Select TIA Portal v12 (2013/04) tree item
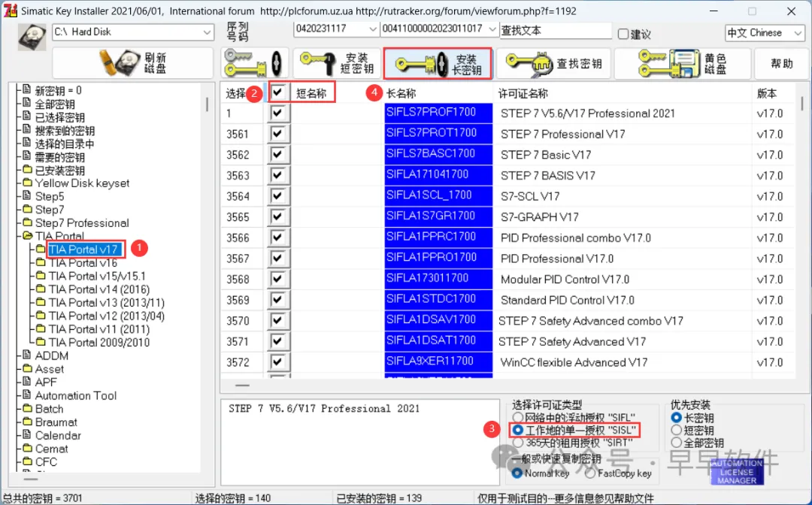The image size is (812, 505). click(x=107, y=316)
